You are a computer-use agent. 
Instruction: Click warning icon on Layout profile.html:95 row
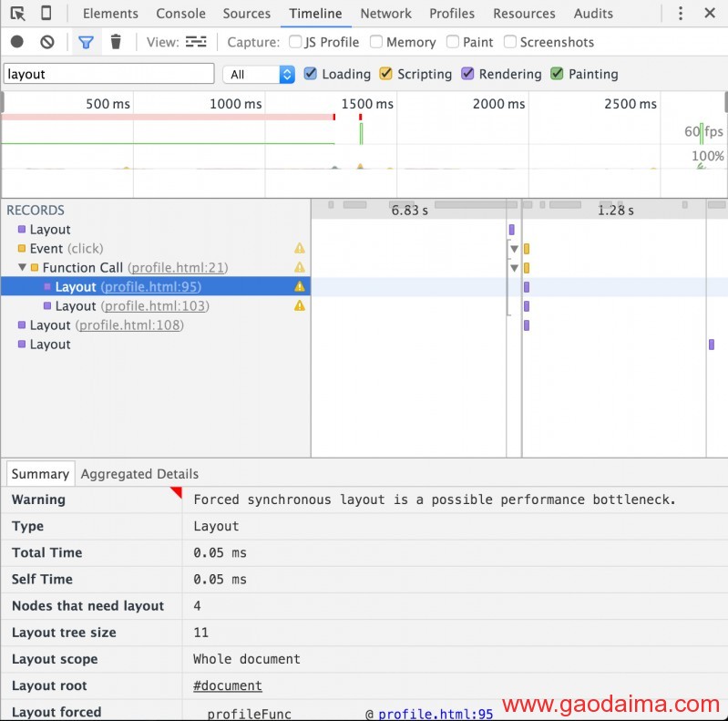[x=300, y=286]
